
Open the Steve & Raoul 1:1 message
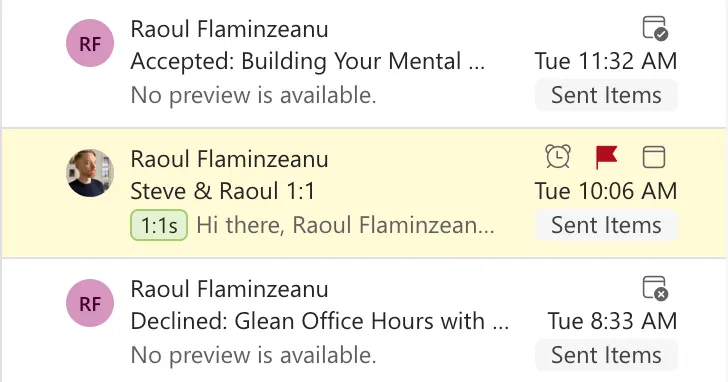[364, 193]
